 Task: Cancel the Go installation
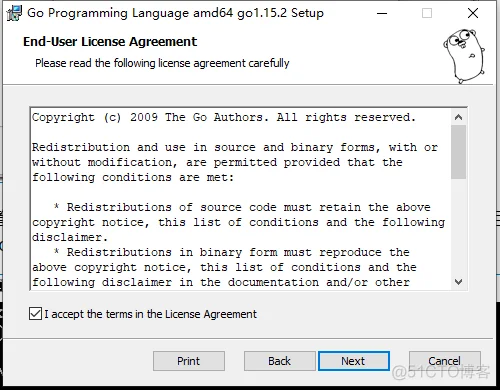[x=445, y=361]
